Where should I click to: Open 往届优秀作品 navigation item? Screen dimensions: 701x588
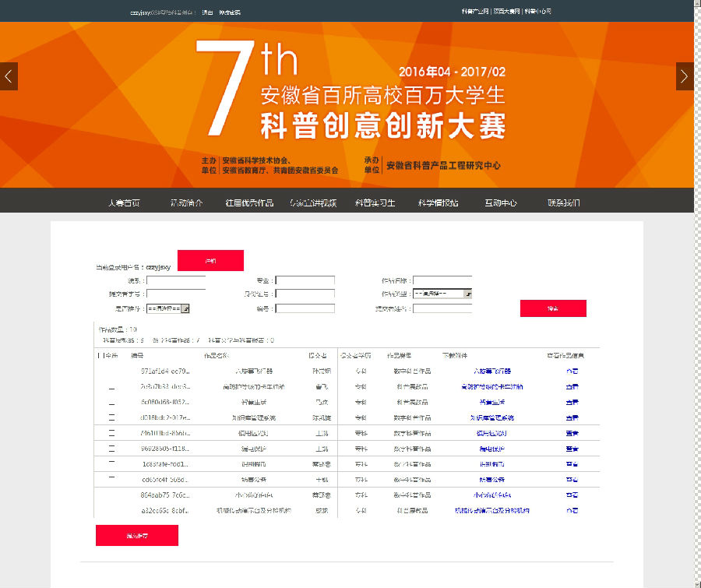[x=249, y=203]
